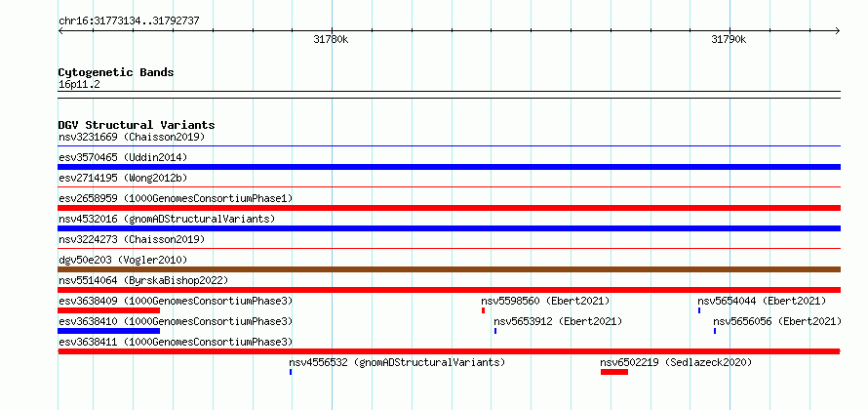Open nsv3224273 (Chaisson2019) variant label
The width and height of the screenshot is (868, 410).
click(x=132, y=239)
